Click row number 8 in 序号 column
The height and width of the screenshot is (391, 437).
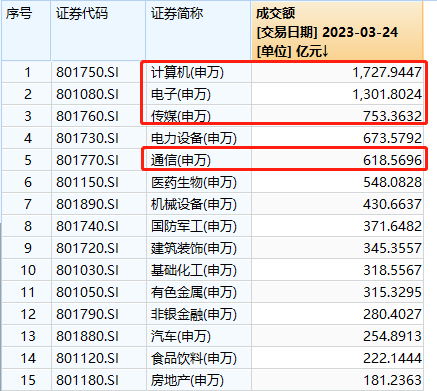[x=28, y=226]
